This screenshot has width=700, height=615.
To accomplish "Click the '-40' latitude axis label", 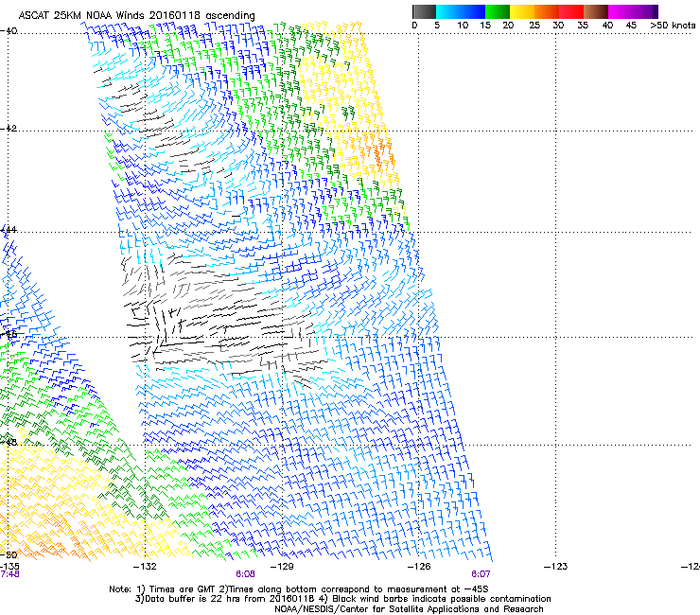I will 9,31.
